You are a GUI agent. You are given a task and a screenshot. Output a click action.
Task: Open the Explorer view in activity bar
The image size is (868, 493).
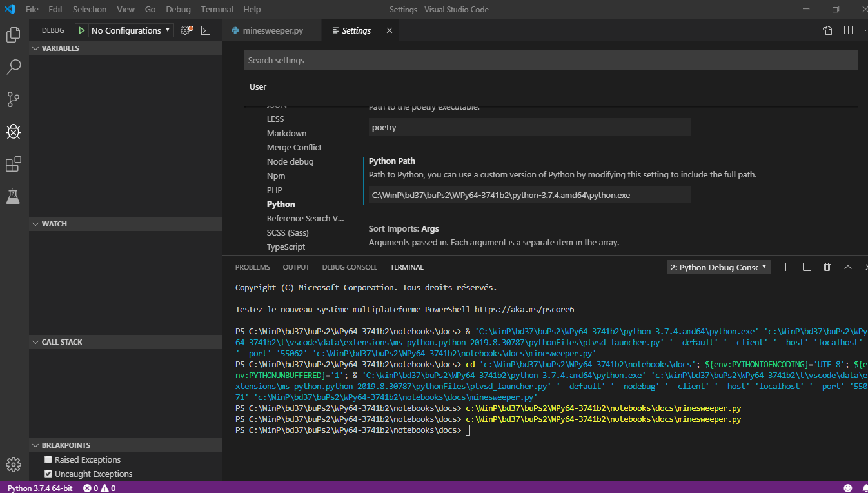click(x=13, y=35)
